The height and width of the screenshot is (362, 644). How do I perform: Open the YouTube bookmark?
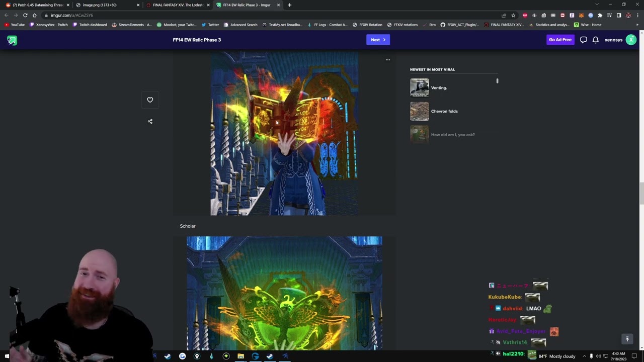pyautogui.click(x=15, y=25)
